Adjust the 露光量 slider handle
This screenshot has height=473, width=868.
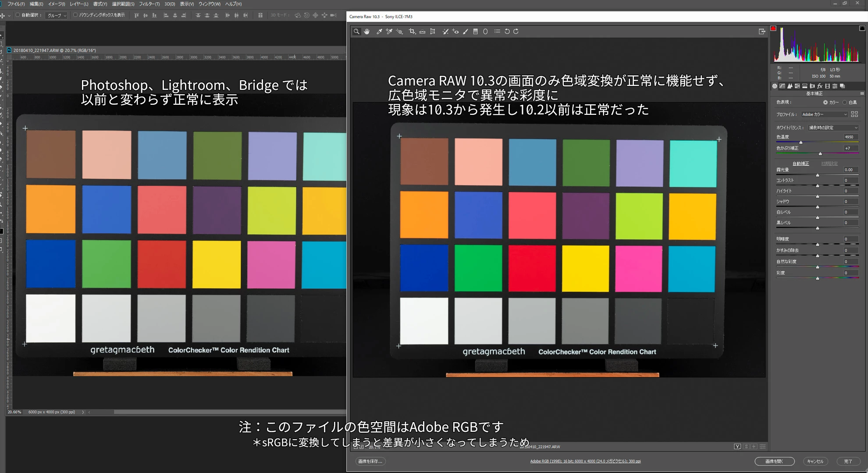tap(818, 175)
